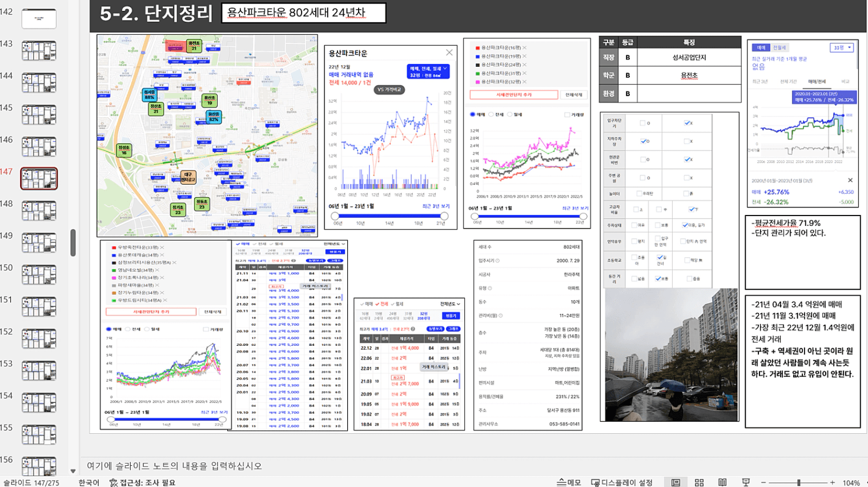Click the help icon beside 최고가 in 전세 list
This screenshot has width=868, height=487.
[413, 329]
